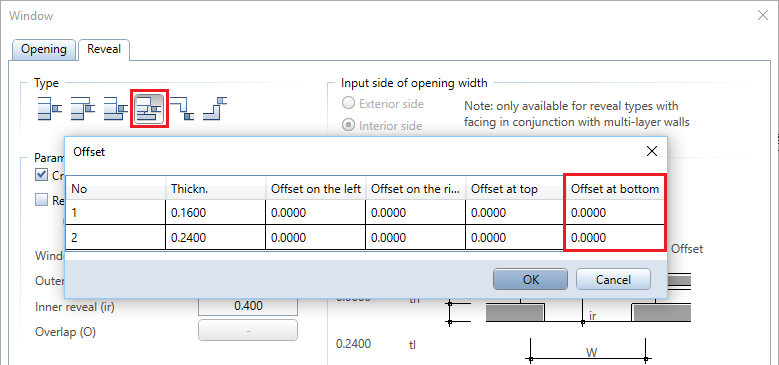Choose the Exterior side radio button
This screenshot has height=365, width=779.
(349, 103)
